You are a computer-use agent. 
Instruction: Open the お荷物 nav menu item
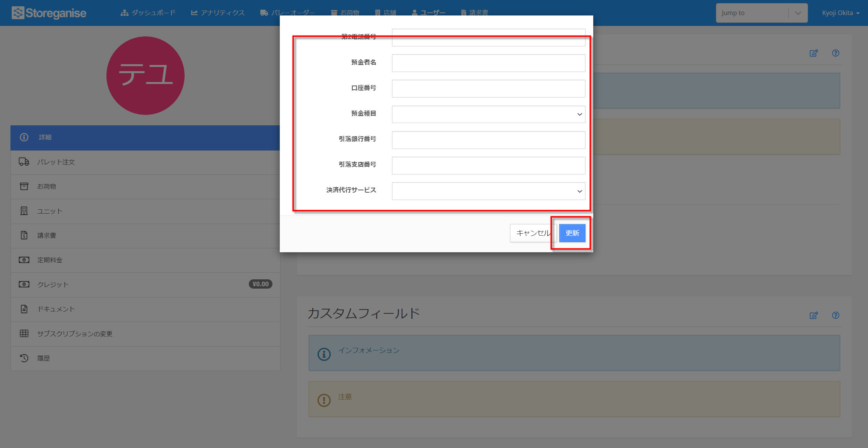[x=345, y=13]
